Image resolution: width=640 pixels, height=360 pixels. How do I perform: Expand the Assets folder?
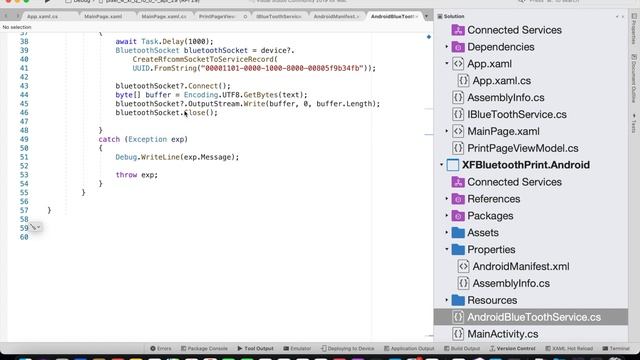click(447, 233)
